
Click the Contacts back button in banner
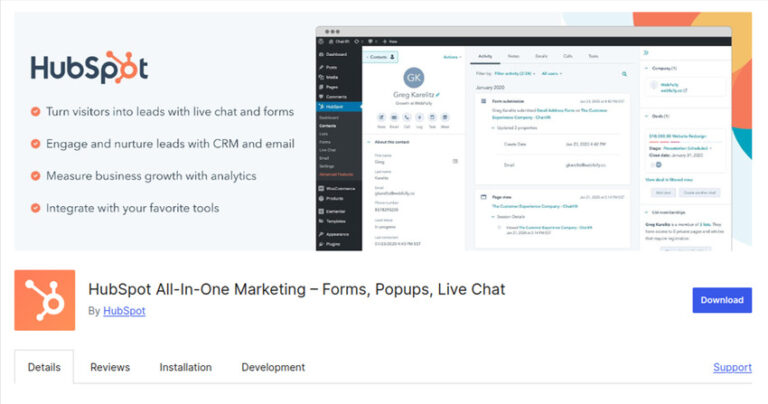click(381, 57)
